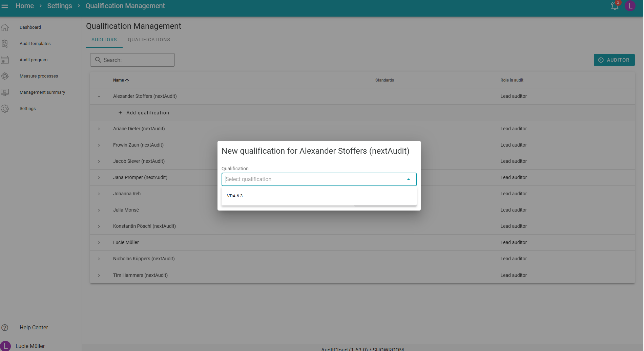Click the Audit program calendar icon
644x351 pixels.
click(5, 60)
